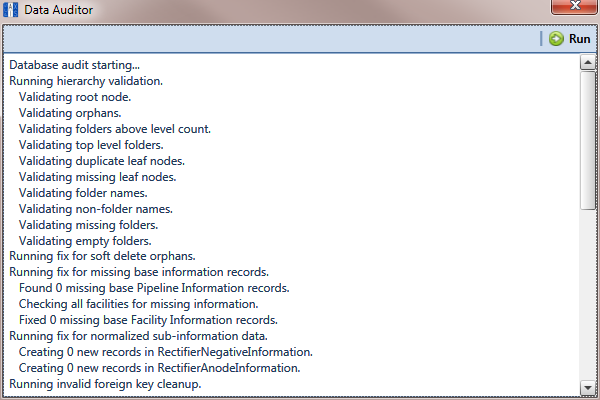Click the RectifierNegativeInformation records line
Image resolution: width=600 pixels, height=400 pixels.
166,352
